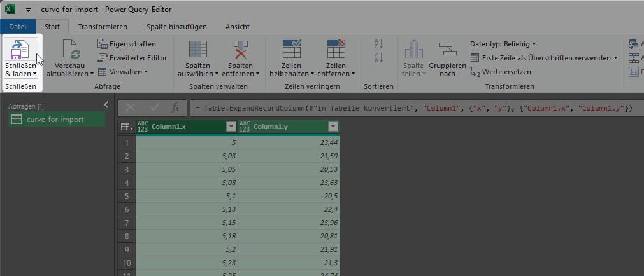The width and height of the screenshot is (644, 276).
Task: Expand the Verwalten dropdown
Action: coord(124,72)
